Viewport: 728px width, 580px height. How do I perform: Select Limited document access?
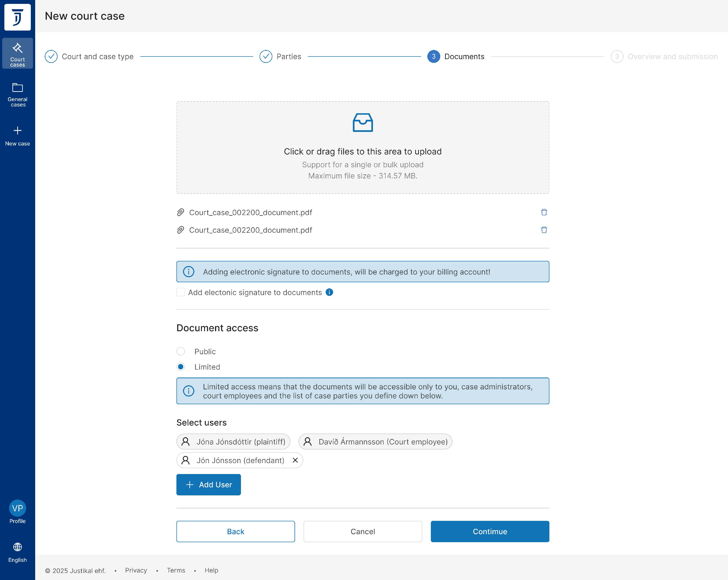click(x=181, y=367)
